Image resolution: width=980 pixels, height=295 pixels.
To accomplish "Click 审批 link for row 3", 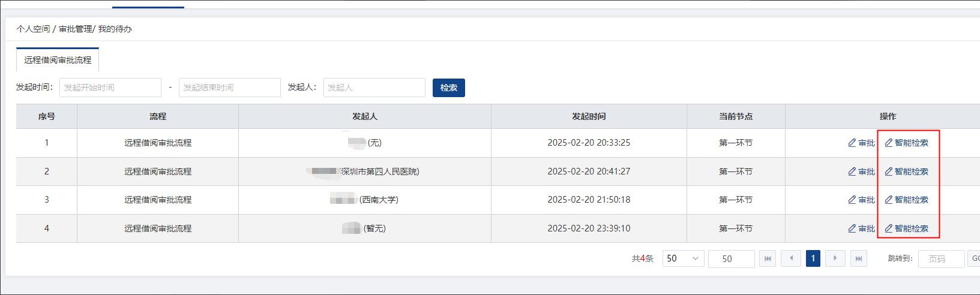I will tap(866, 200).
